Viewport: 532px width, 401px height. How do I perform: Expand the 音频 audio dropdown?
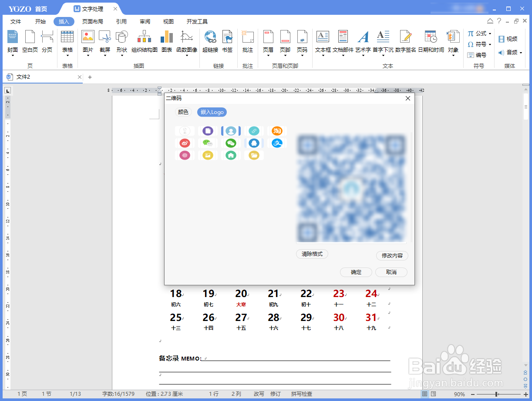521,53
